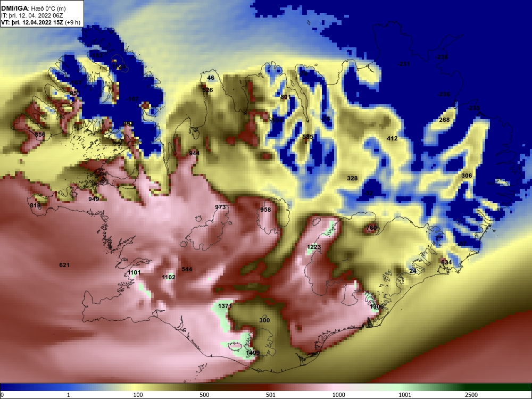Screen dimensions: 532x399
Task: Click the map value "585"
Action: pos(307,137)
